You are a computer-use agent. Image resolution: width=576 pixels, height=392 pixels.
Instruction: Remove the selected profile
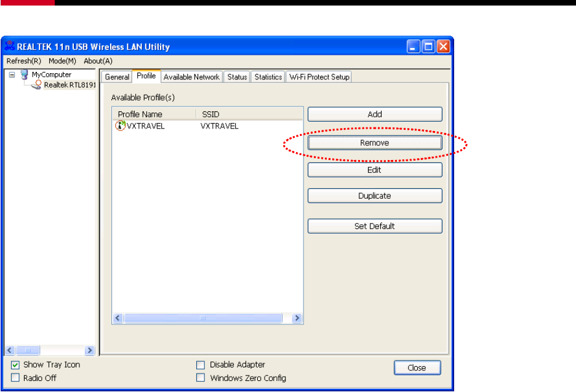tap(374, 143)
